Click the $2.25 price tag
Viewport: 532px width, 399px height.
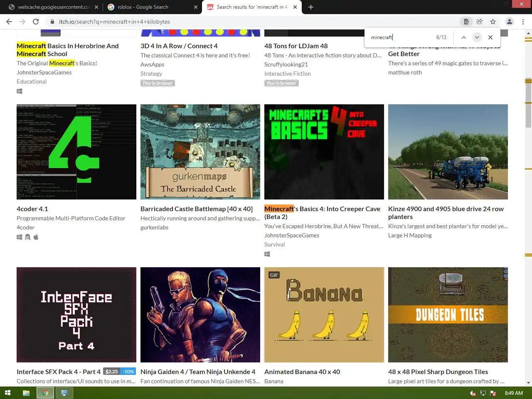[x=111, y=372]
